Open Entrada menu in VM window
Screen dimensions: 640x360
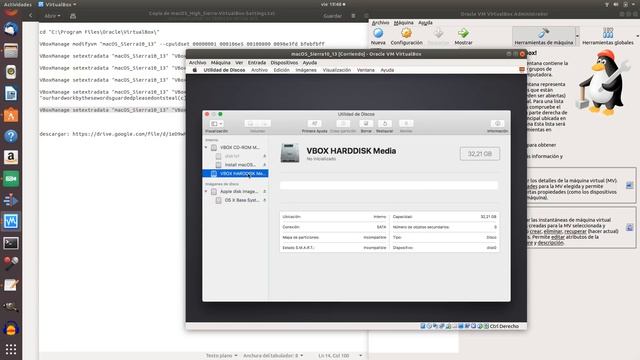tap(257, 63)
